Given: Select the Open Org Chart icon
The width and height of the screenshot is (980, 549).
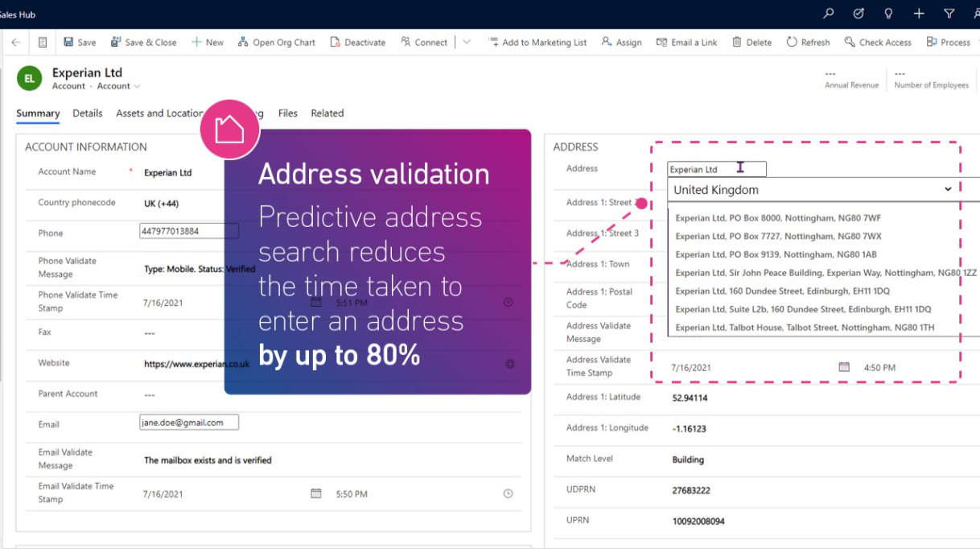Looking at the screenshot, I should pos(243,42).
